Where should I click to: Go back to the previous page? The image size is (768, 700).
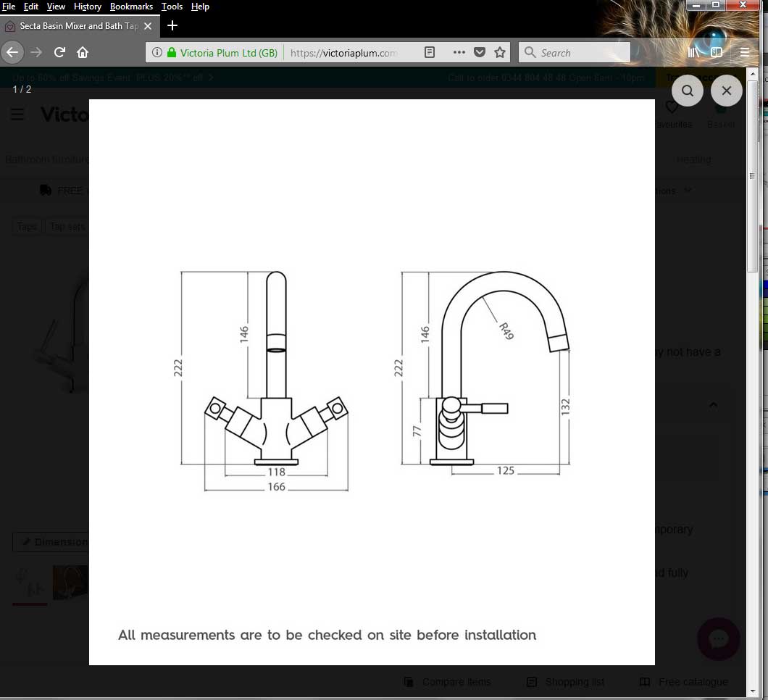point(12,52)
